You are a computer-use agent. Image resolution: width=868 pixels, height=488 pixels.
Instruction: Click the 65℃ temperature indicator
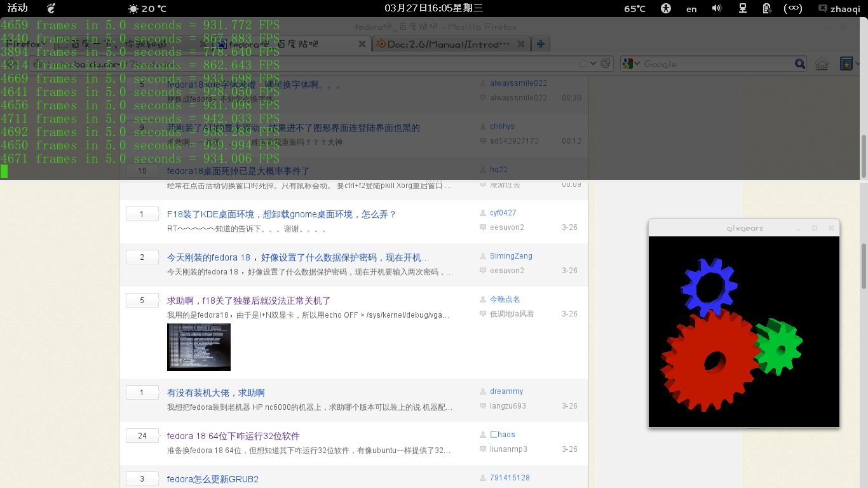click(635, 8)
